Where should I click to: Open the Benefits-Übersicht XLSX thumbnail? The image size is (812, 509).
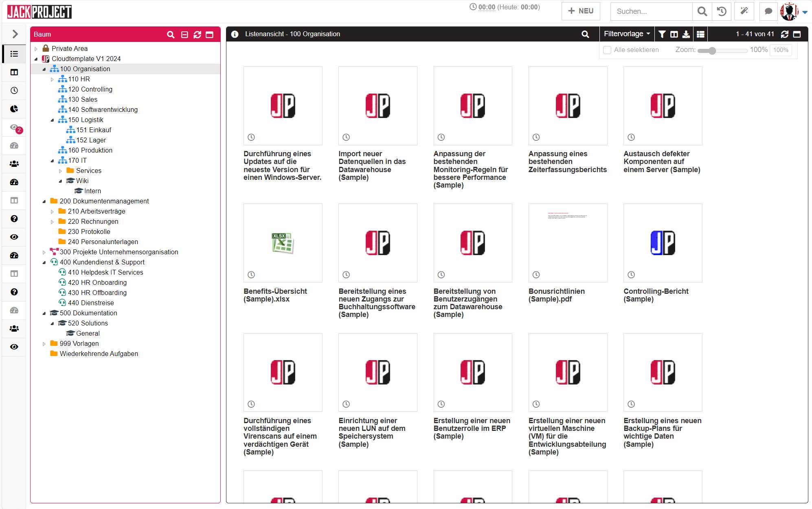pos(283,243)
